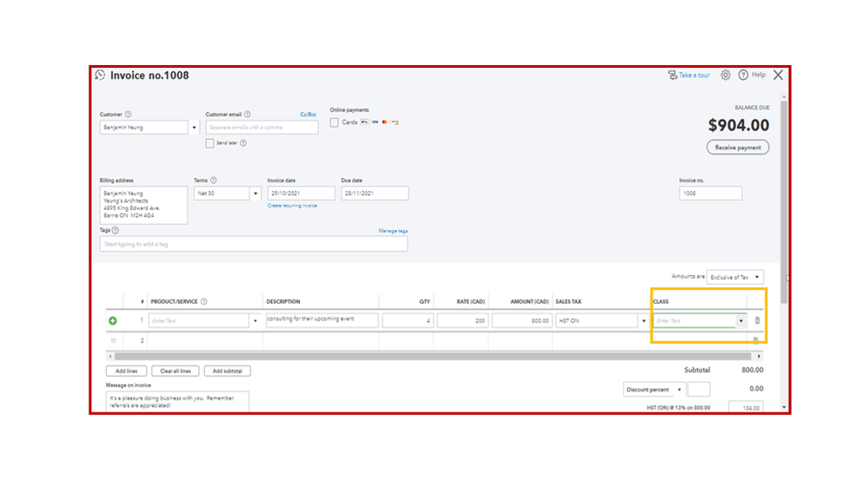
Task: Open the Help menu
Action: (x=752, y=75)
